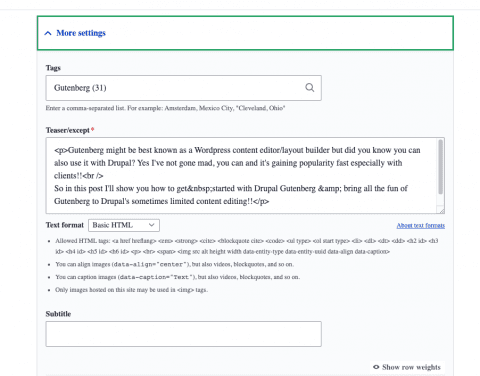Open the Text format dropdown

click(124, 225)
